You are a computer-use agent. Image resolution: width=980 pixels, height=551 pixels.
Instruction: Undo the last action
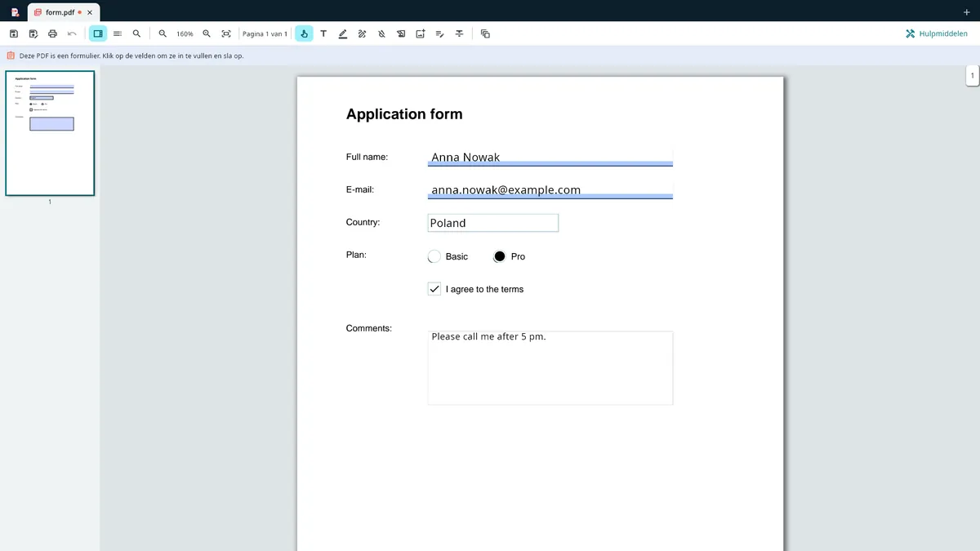point(72,33)
